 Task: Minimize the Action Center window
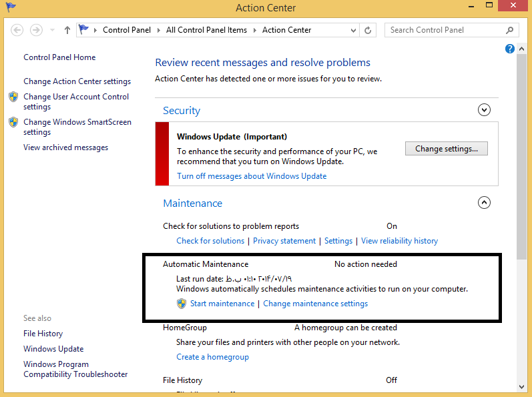471,6
